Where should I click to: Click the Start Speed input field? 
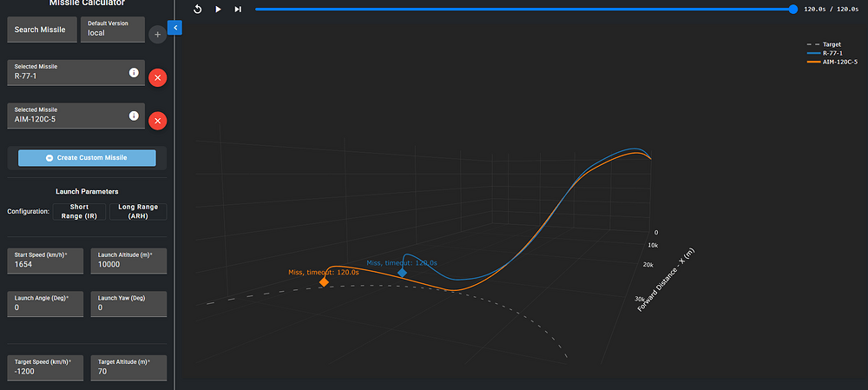point(45,263)
